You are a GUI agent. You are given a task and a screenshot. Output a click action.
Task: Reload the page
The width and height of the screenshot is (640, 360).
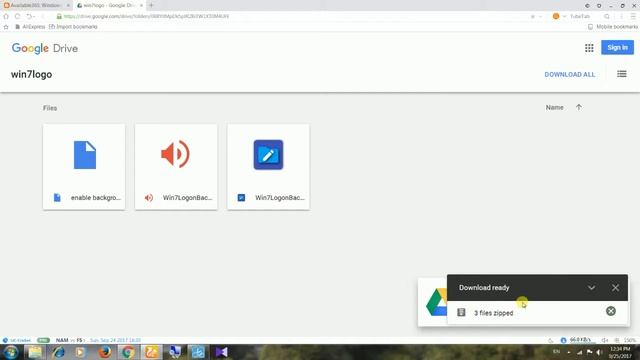[x=18, y=16]
